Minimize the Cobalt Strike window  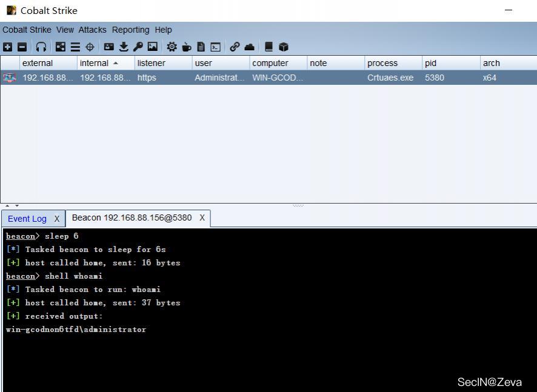point(509,10)
